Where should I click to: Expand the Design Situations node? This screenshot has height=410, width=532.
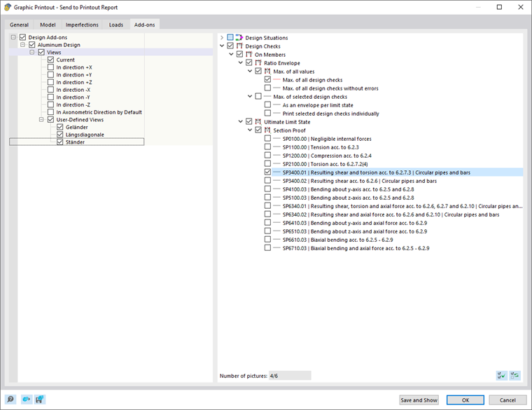(222, 38)
